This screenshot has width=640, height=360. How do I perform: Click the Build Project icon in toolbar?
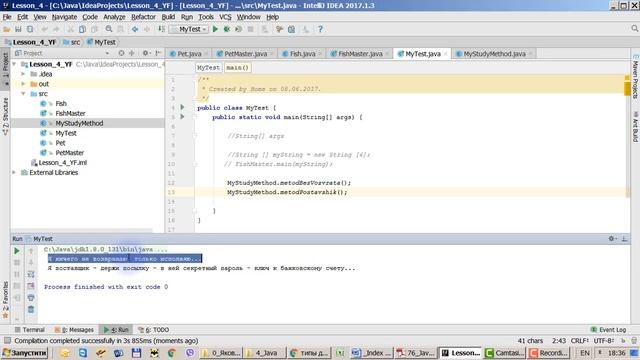pyautogui.click(x=162, y=29)
